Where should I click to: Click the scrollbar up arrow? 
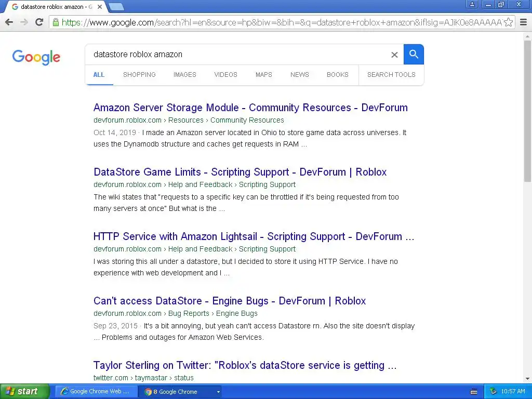(x=527, y=36)
